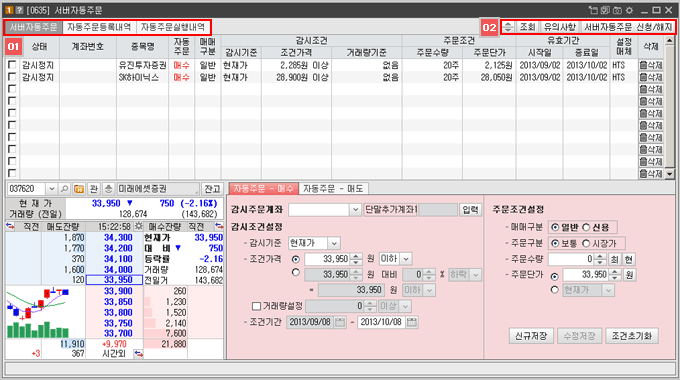Click the 신규저장 save button
This screenshot has height=380, width=680.
pyautogui.click(x=531, y=336)
